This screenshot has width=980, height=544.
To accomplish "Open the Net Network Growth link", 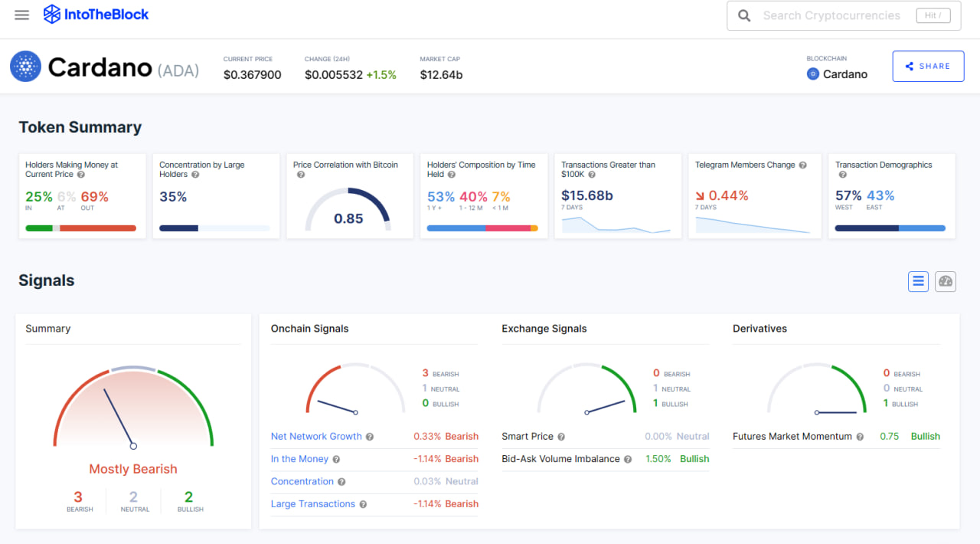I will coord(316,436).
